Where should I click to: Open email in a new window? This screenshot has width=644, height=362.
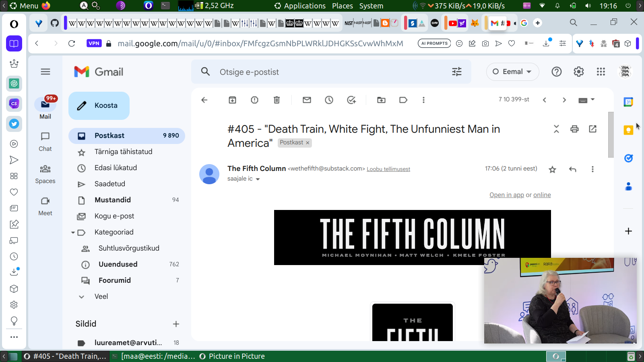[593, 129]
